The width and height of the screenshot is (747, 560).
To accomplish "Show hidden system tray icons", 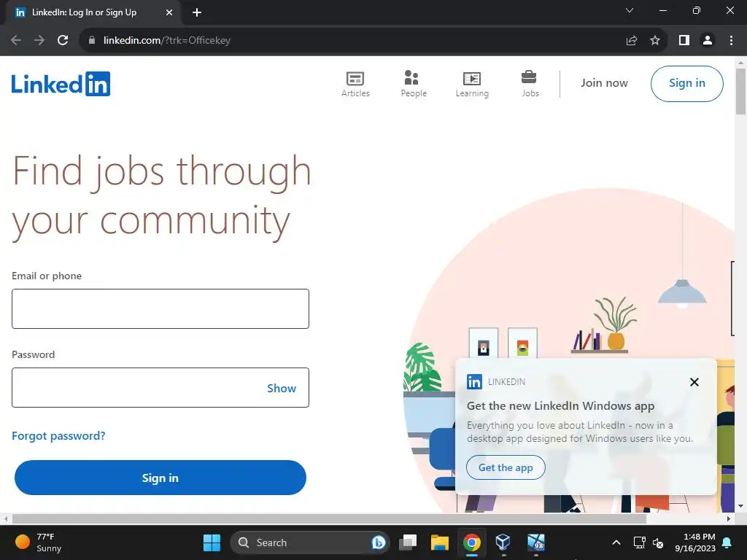I will 616,542.
